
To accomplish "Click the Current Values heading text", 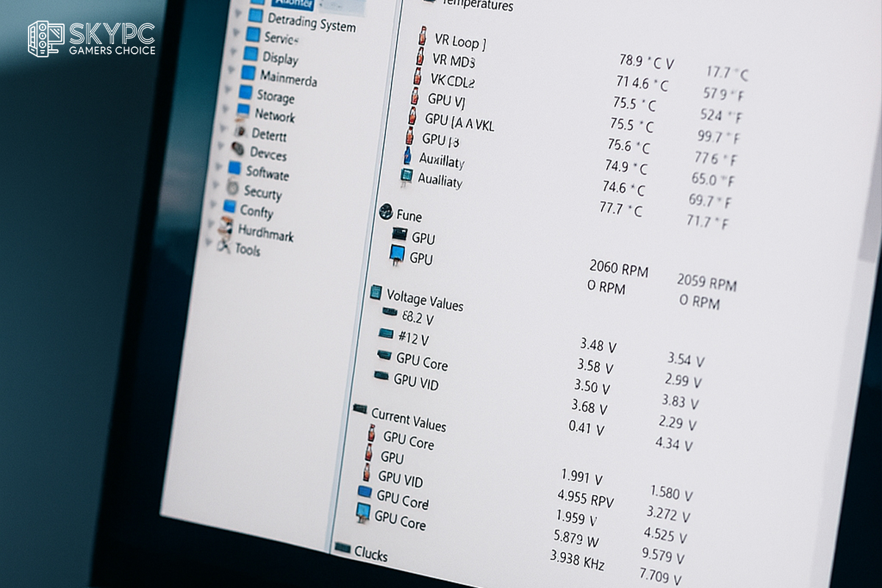I will (408, 420).
